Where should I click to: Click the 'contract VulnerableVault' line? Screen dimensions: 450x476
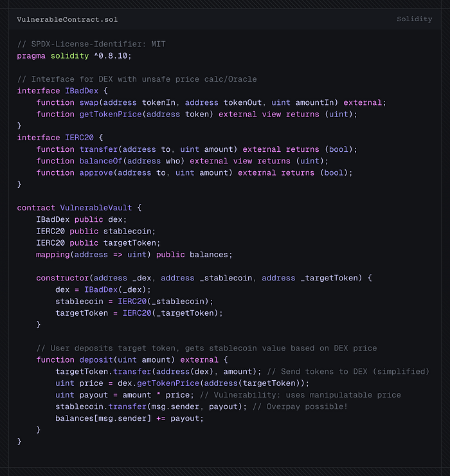[79, 208]
